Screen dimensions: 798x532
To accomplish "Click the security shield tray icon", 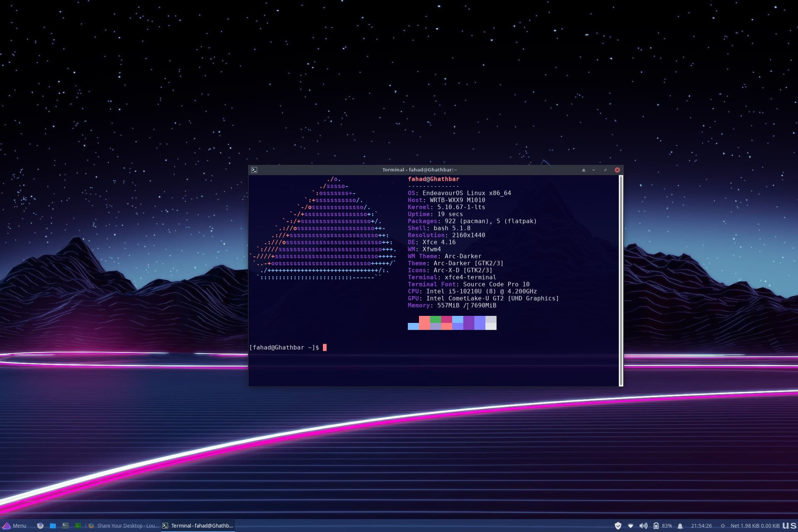I will pyautogui.click(x=618, y=526).
